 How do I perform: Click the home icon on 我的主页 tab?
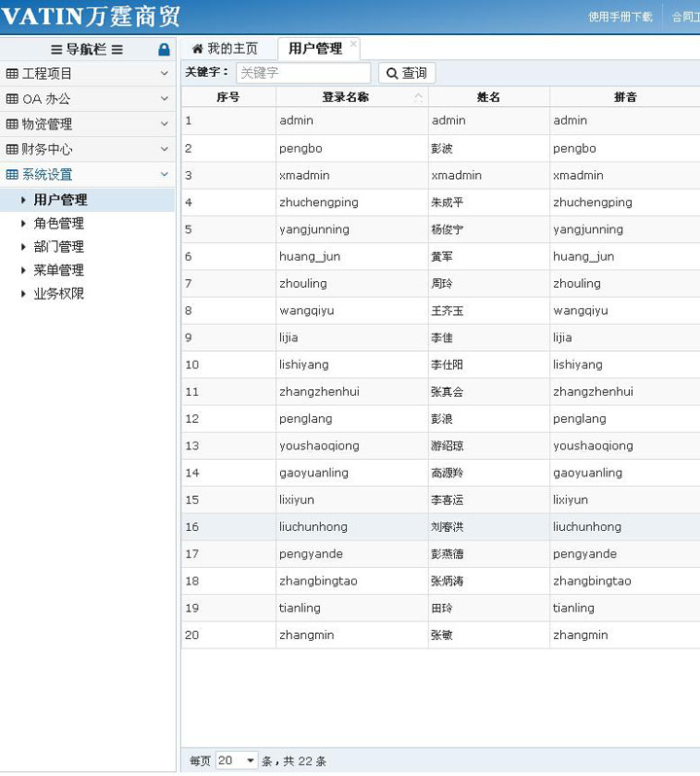click(197, 49)
